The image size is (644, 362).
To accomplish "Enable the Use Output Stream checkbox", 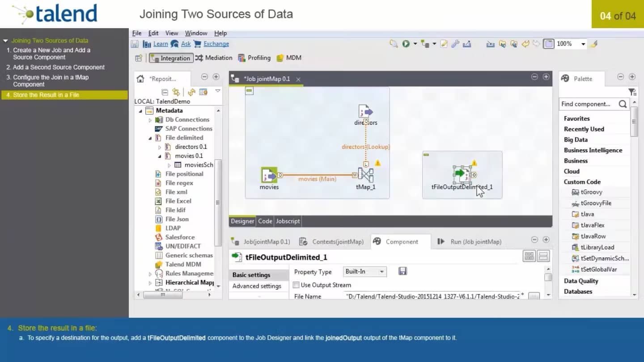I will 296,285.
